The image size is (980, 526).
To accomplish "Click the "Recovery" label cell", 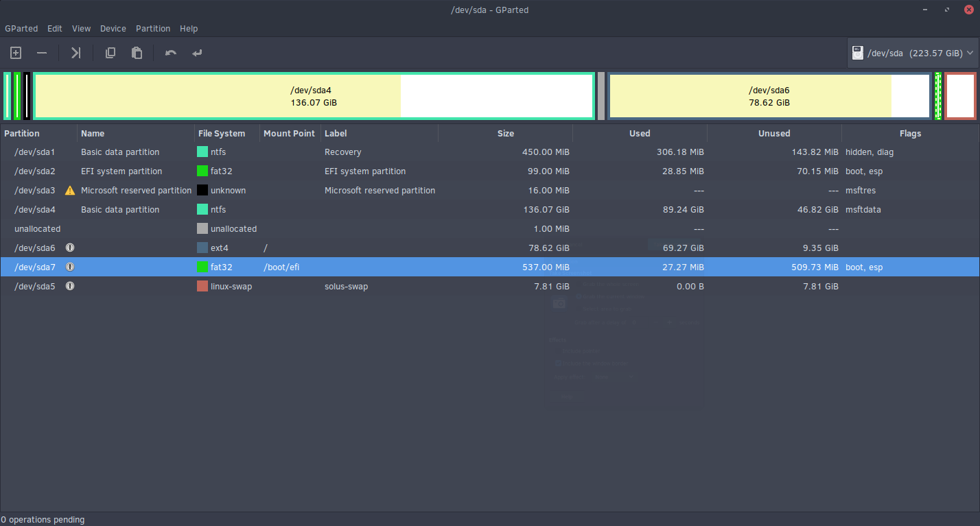I will point(342,152).
